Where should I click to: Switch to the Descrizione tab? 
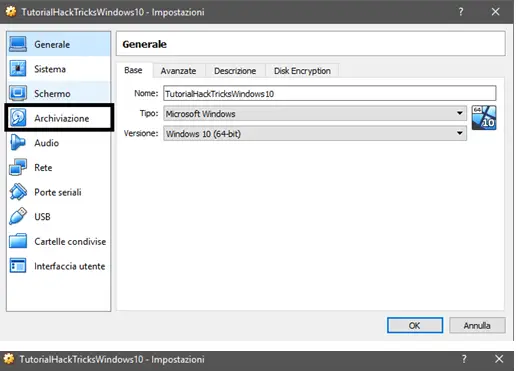(235, 71)
